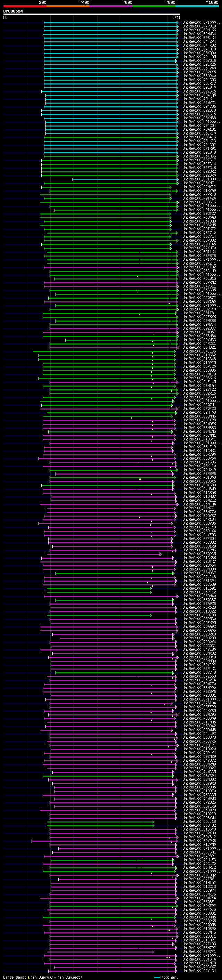
Task: Select the UniRef100_C7ZDZ5 label
Action: (x=199, y=802)
